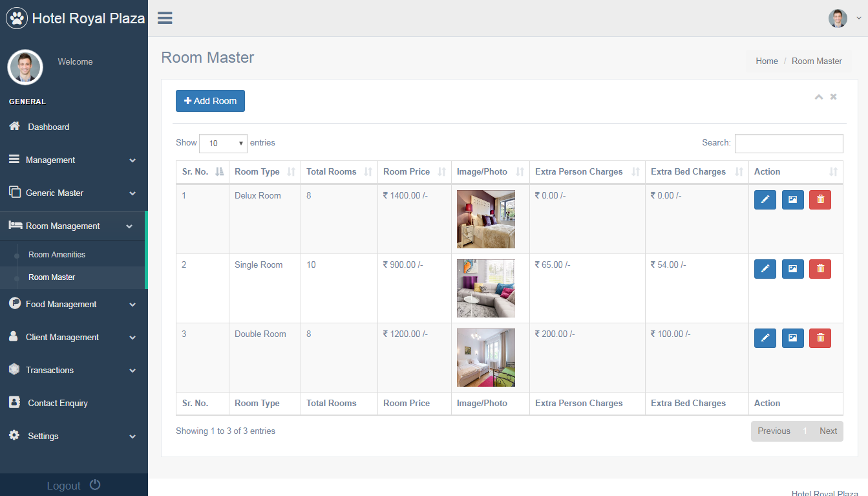Click the Hotel Royal Plaza title
Viewport: 868px width, 496px height.
pyautogui.click(x=88, y=18)
